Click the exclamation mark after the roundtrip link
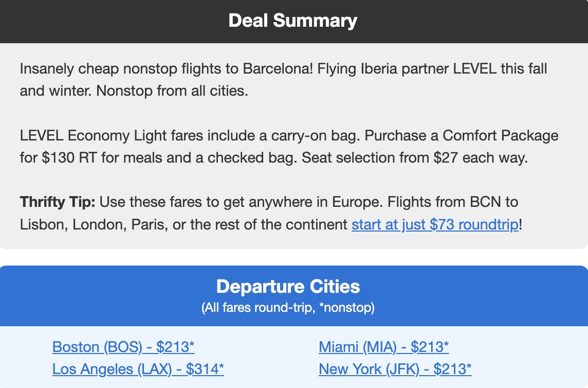Viewport: 588px width, 388px height. click(x=521, y=224)
